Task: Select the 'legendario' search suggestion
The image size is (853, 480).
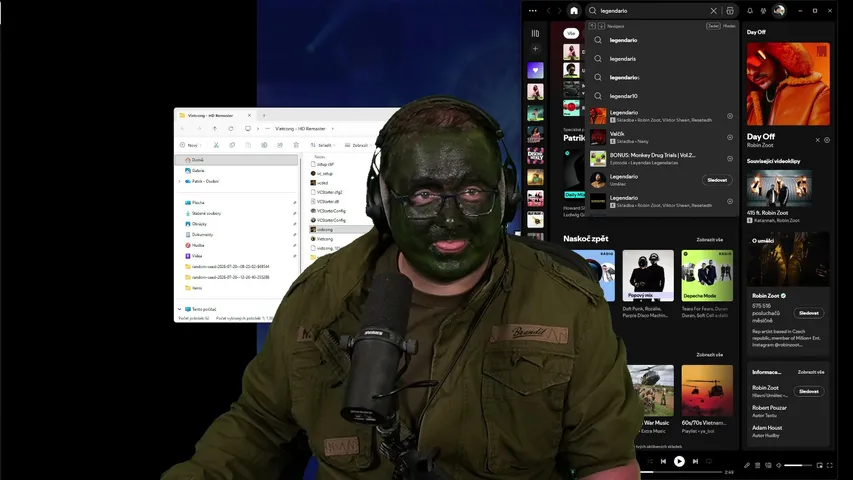Action: [x=662, y=40]
